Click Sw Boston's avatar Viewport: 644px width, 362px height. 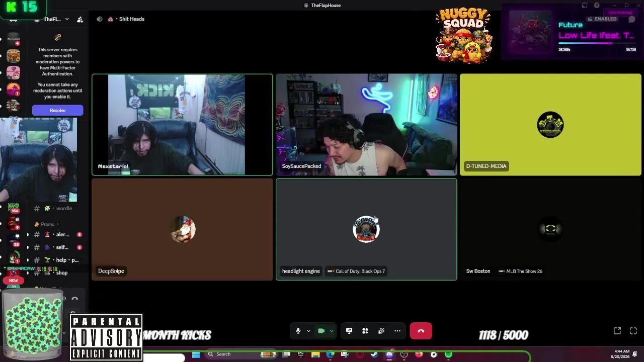tap(550, 229)
